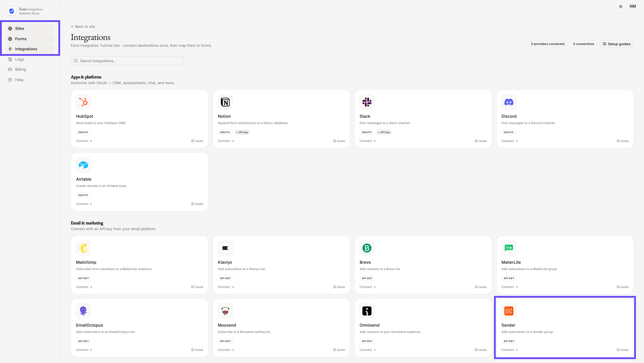644x363 pixels.
Task: Open the Sites section in sidebar
Action: 30,29
